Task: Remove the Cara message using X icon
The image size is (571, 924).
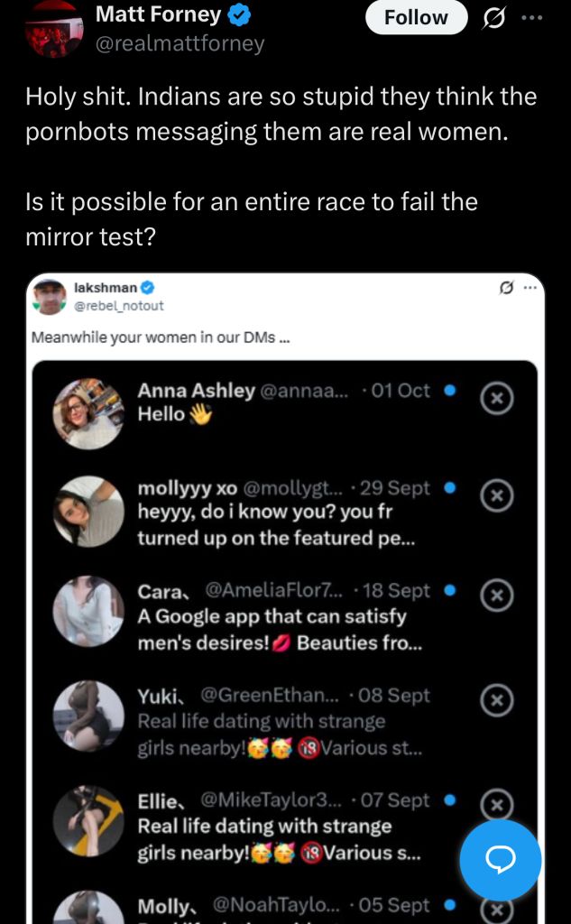Action: [496, 595]
